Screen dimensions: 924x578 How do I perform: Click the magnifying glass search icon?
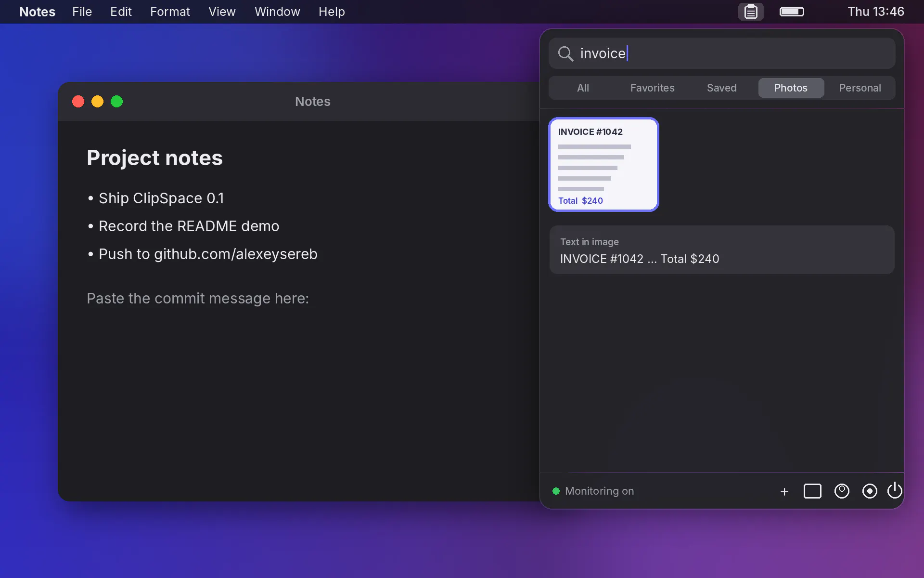[x=565, y=53]
